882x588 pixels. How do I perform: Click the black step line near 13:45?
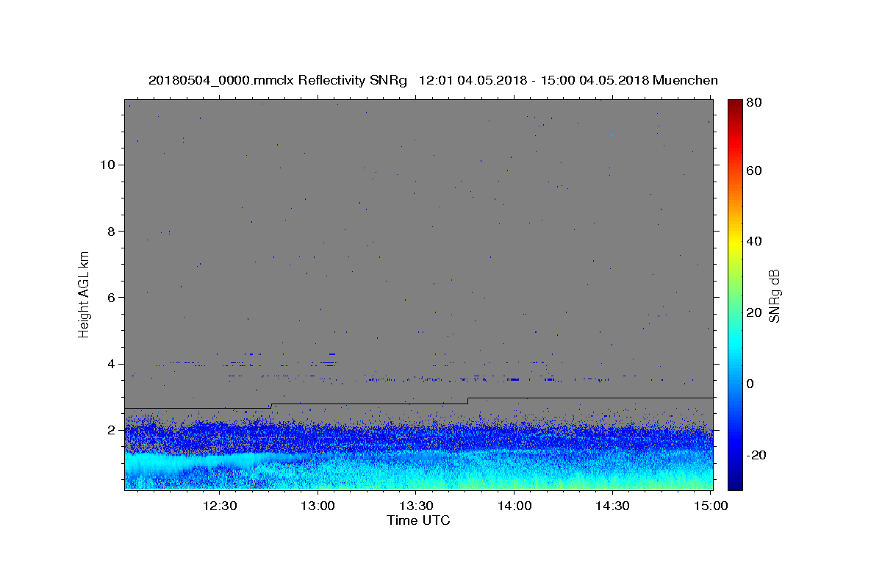(x=467, y=401)
